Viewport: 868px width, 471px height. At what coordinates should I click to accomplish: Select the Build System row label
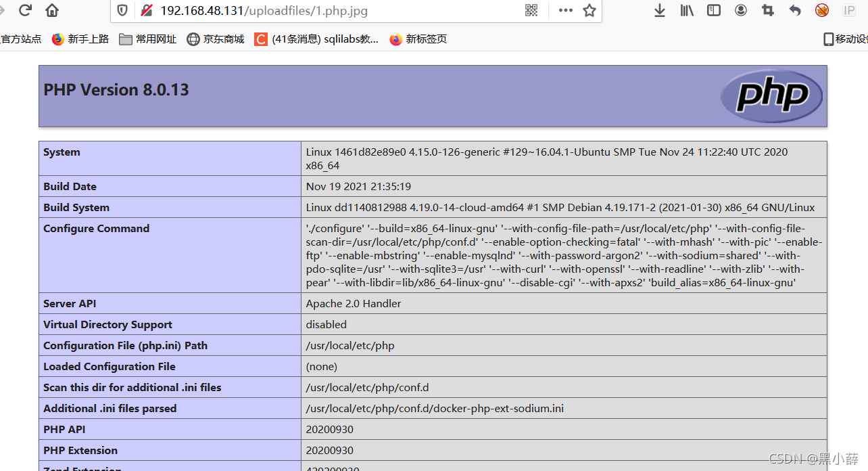click(x=76, y=208)
